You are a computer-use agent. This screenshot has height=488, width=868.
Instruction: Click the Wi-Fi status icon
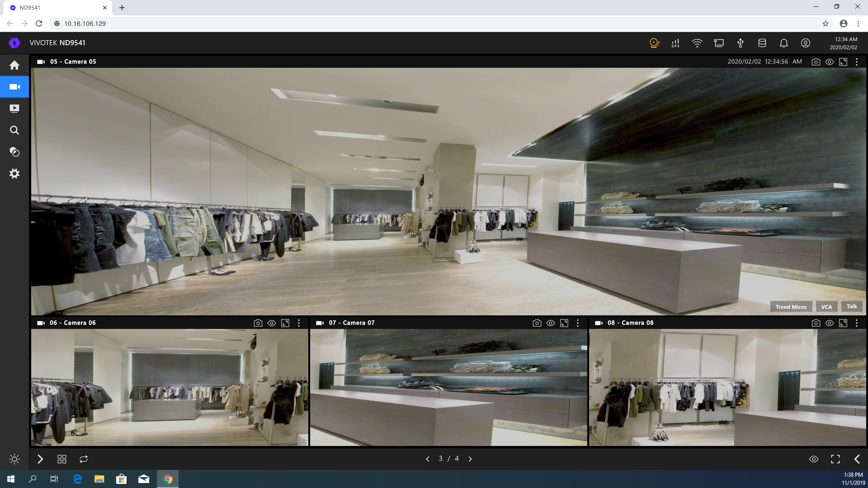(697, 43)
